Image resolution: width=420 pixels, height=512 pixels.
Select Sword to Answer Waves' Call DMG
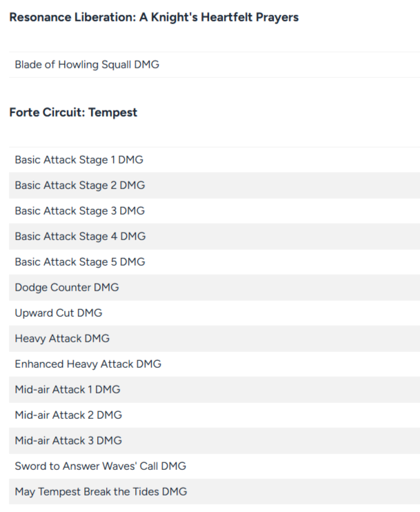pos(100,466)
